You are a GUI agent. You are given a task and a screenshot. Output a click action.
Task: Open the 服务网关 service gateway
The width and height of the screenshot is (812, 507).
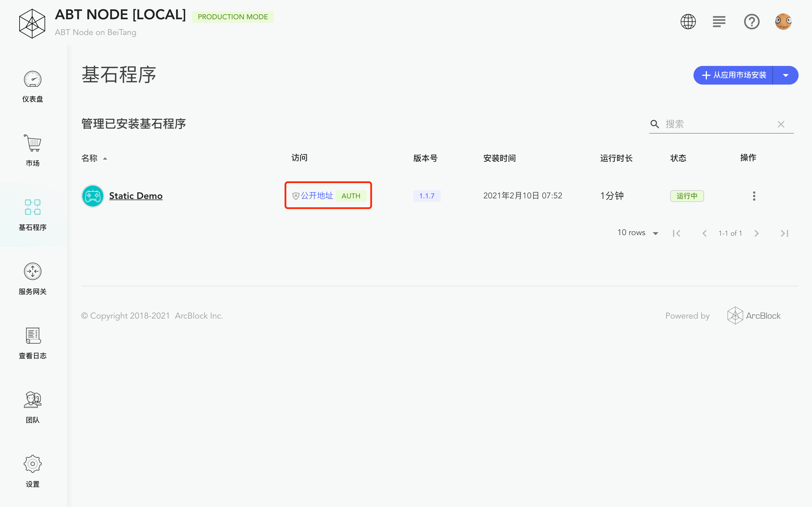click(32, 279)
